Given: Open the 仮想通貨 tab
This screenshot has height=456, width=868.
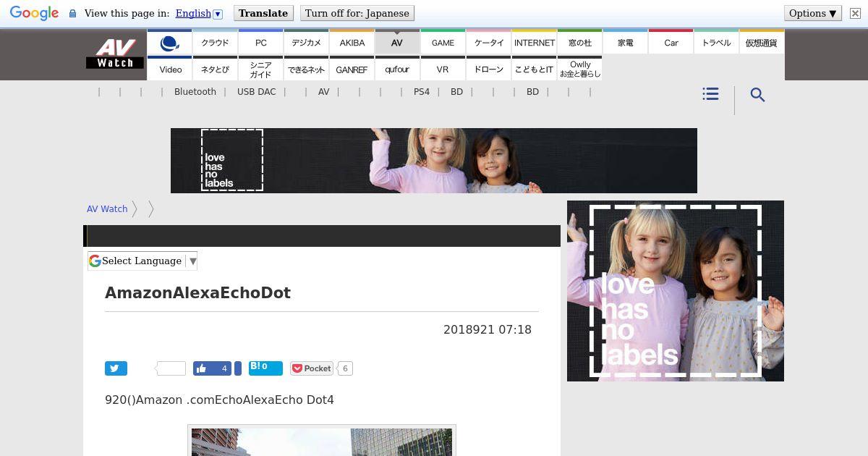Looking at the screenshot, I should click(762, 42).
